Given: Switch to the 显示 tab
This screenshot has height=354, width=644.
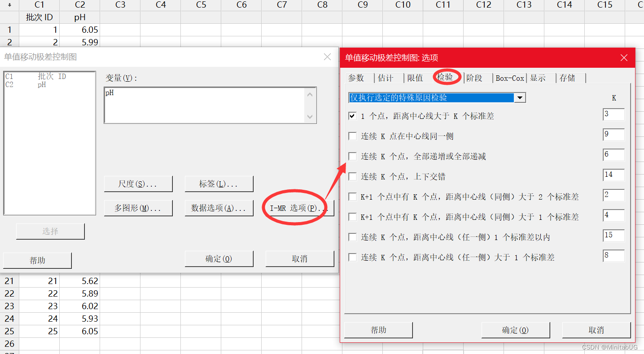Looking at the screenshot, I should (538, 78).
